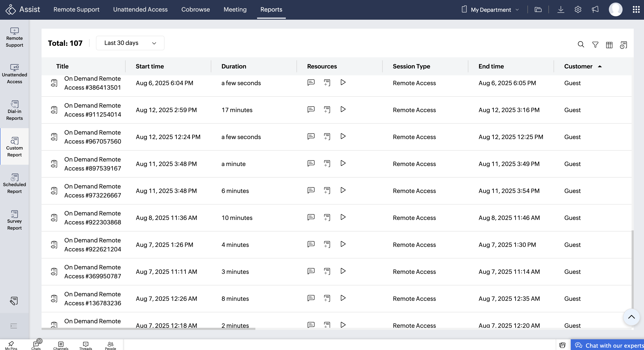Click the search icon in report toolbar

pyautogui.click(x=581, y=45)
